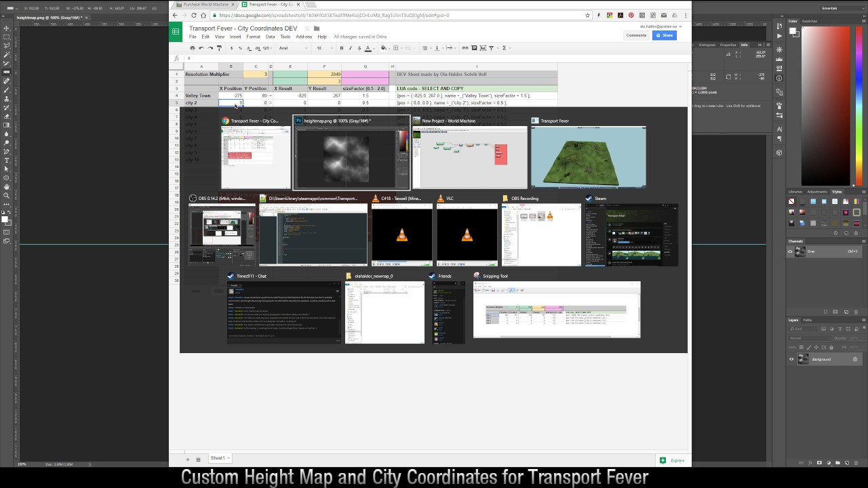Star the Transport Fever spreadsheet

[307, 28]
